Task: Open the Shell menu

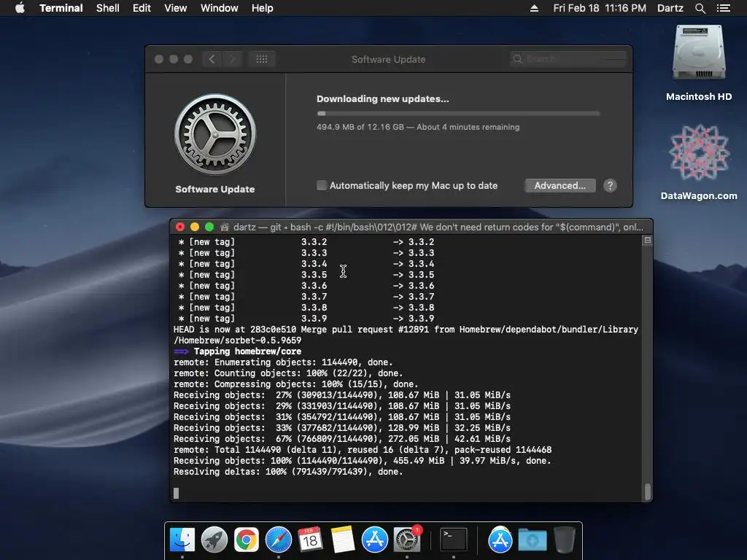Action: (108, 8)
